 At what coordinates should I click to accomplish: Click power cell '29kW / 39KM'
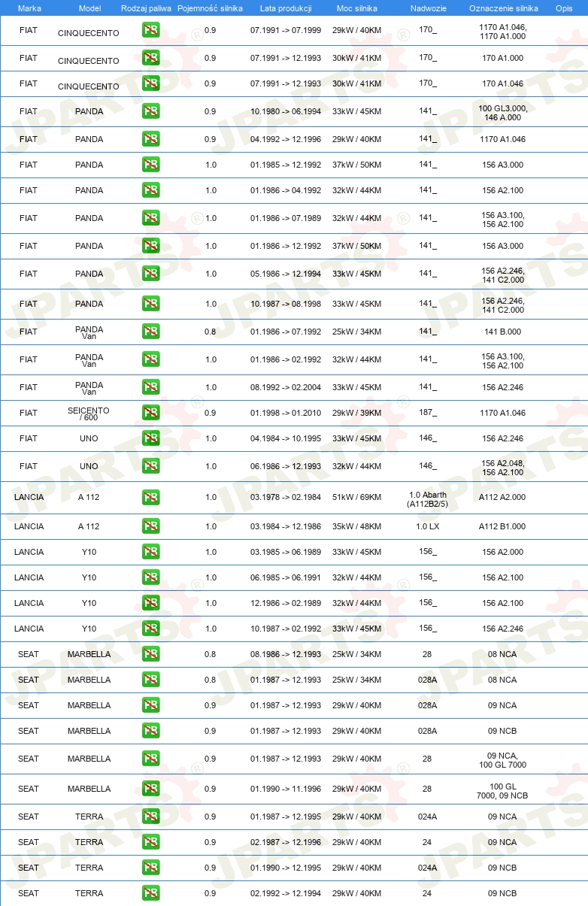coord(356,413)
